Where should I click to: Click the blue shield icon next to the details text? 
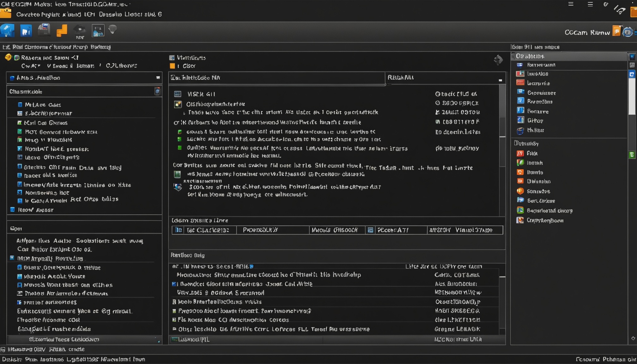177,187
